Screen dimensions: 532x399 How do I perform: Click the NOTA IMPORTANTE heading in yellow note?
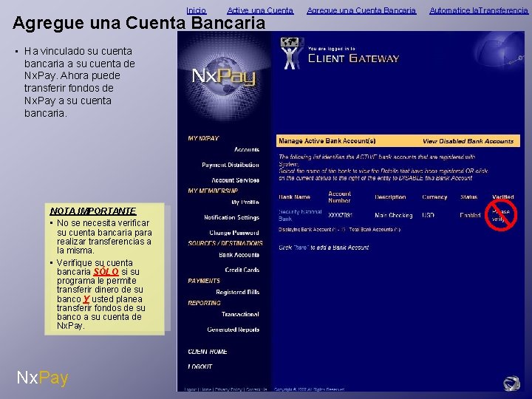pos(93,211)
